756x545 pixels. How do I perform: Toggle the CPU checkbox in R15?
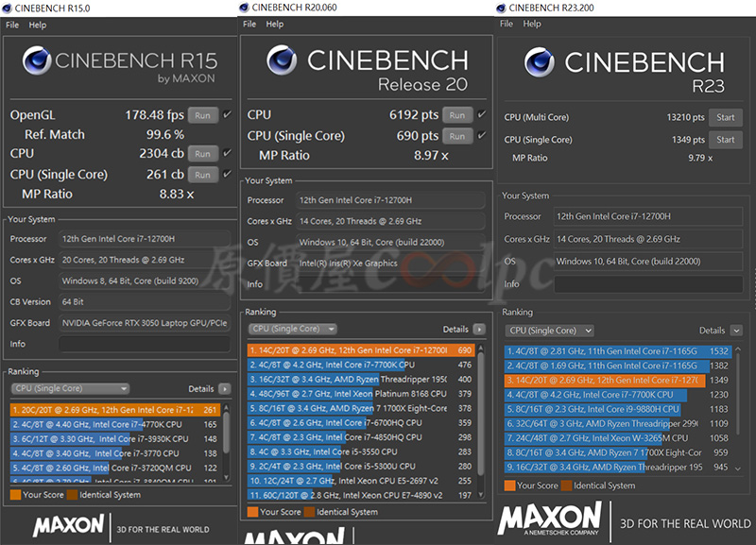227,153
